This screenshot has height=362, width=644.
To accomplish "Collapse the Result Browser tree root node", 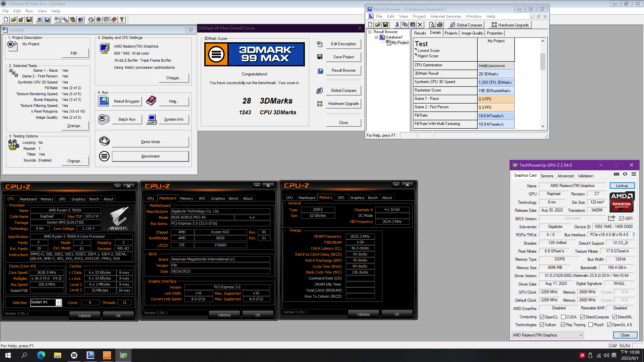I will coord(370,32).
